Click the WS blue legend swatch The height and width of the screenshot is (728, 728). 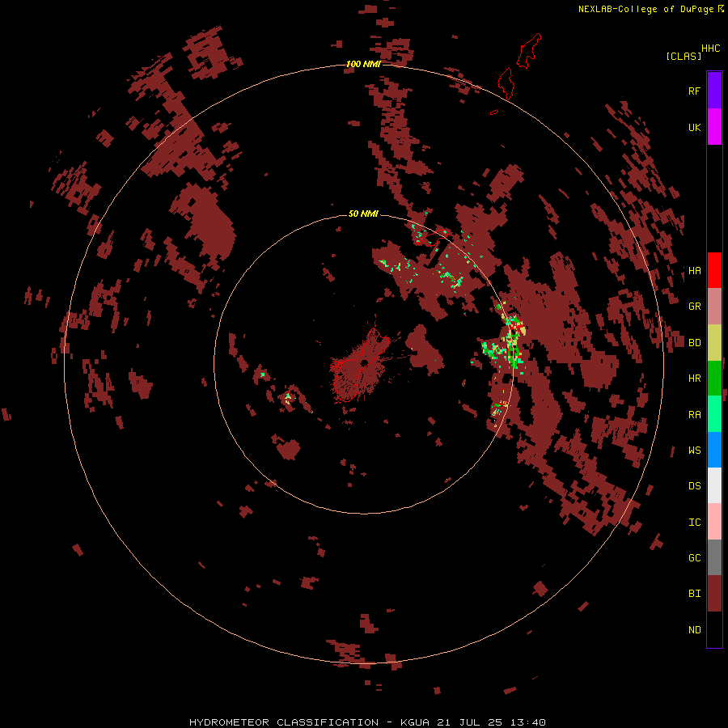[x=714, y=450]
